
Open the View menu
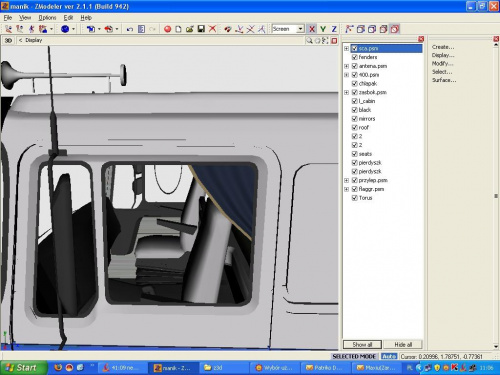tap(25, 18)
